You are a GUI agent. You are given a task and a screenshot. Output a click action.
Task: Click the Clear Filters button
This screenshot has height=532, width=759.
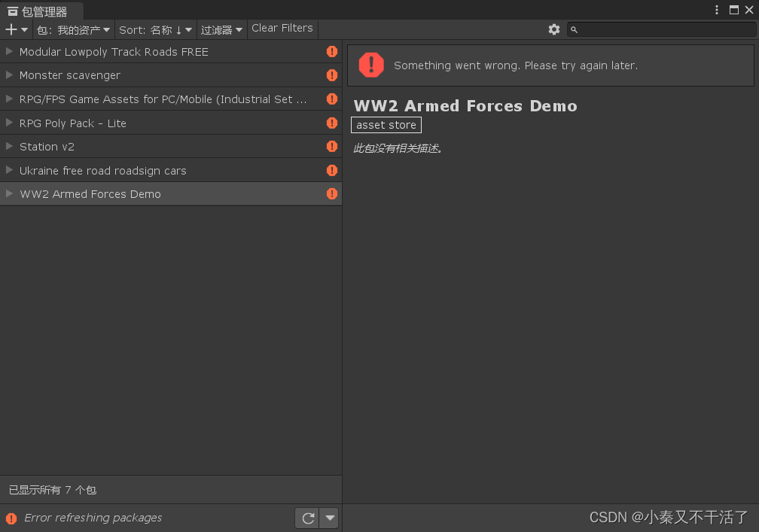tap(282, 28)
